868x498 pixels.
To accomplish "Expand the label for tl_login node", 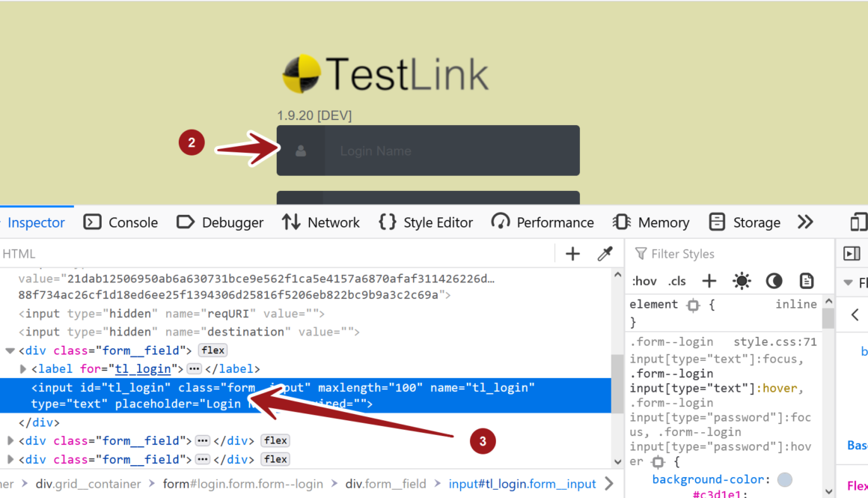I will coord(22,369).
